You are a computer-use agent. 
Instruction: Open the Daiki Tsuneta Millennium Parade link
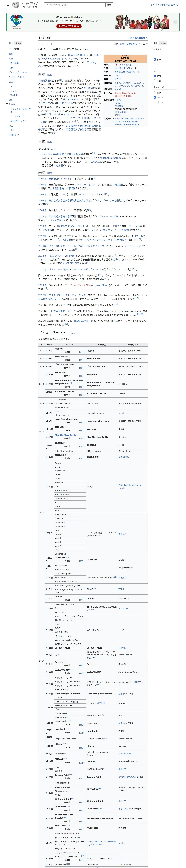click(x=130, y=487)
